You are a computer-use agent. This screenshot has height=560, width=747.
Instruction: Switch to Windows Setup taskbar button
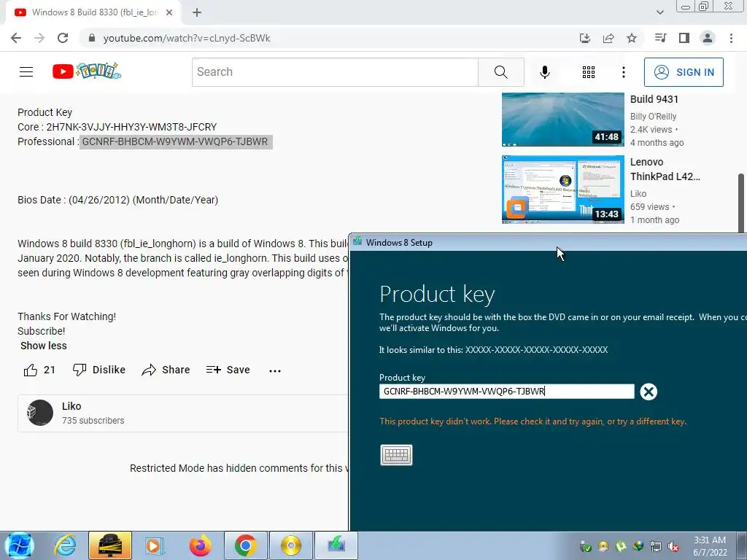pyautogui.click(x=336, y=545)
